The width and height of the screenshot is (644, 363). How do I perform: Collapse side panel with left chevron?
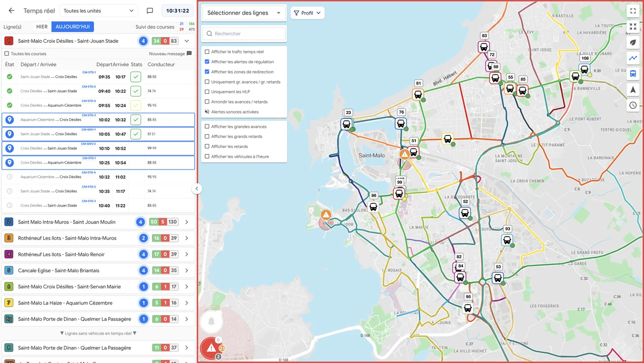197,189
